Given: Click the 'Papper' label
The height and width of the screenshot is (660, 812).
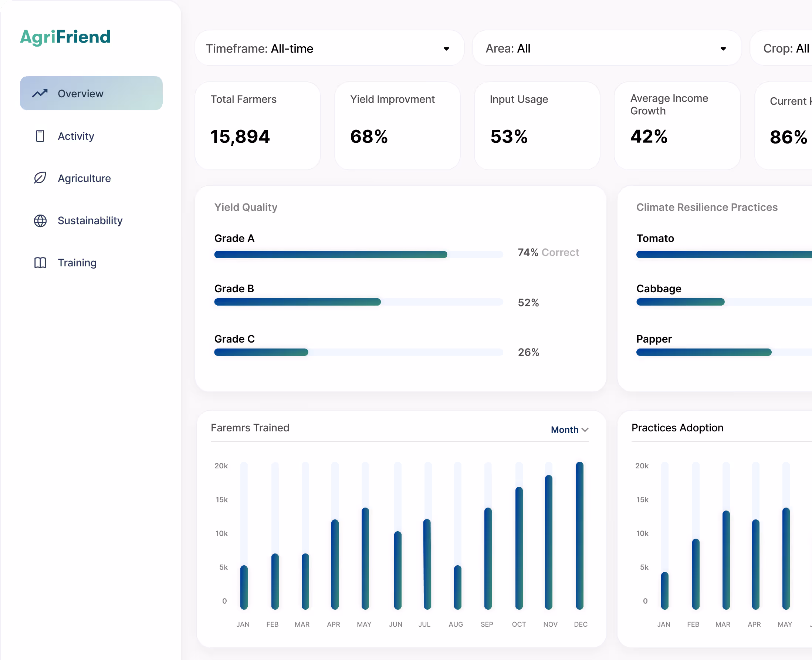Looking at the screenshot, I should [654, 339].
